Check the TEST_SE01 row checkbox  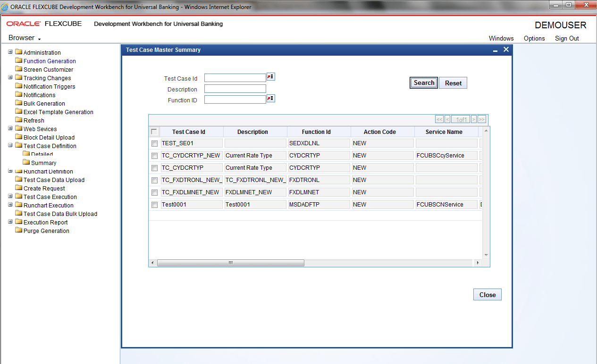tap(154, 143)
